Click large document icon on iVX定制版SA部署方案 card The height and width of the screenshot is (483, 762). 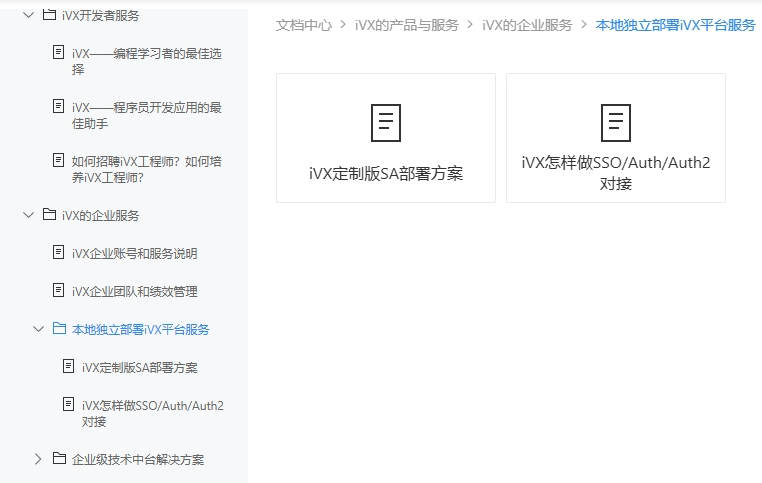[x=386, y=122]
